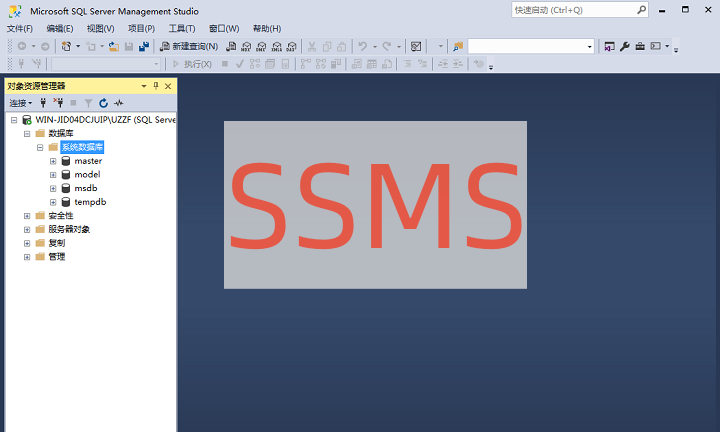The width and height of the screenshot is (720, 432).
Task: Open dropdown arrow beside command window icon
Action: click(667, 46)
